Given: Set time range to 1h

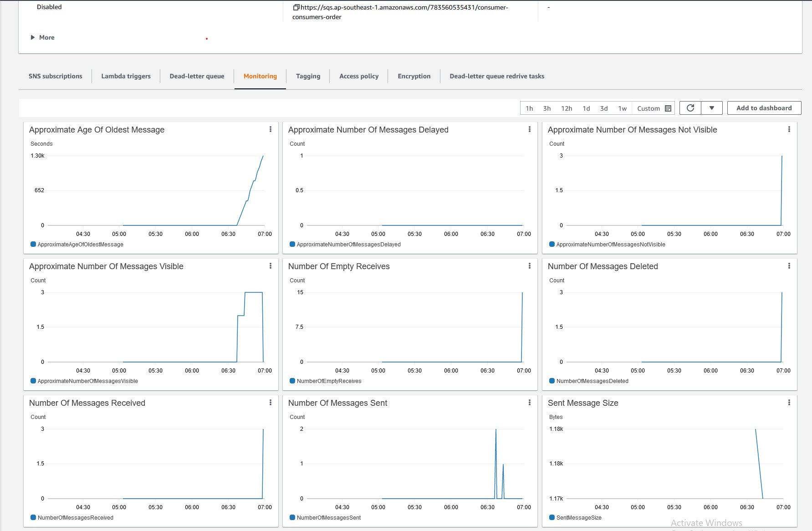Looking at the screenshot, I should 529,108.
